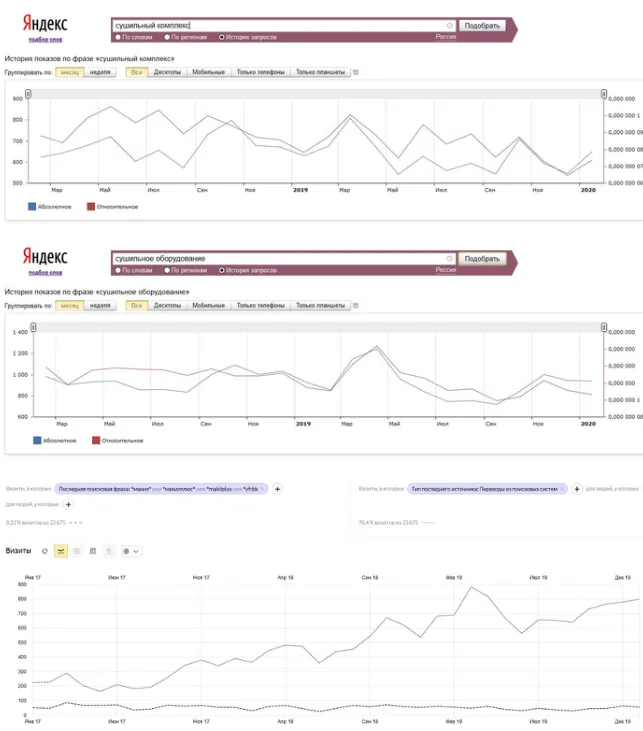Click 'Подобрать' next to 'сушильный комплекс'
Image resolution: width=643 pixels, height=731 pixels.
coord(482,26)
